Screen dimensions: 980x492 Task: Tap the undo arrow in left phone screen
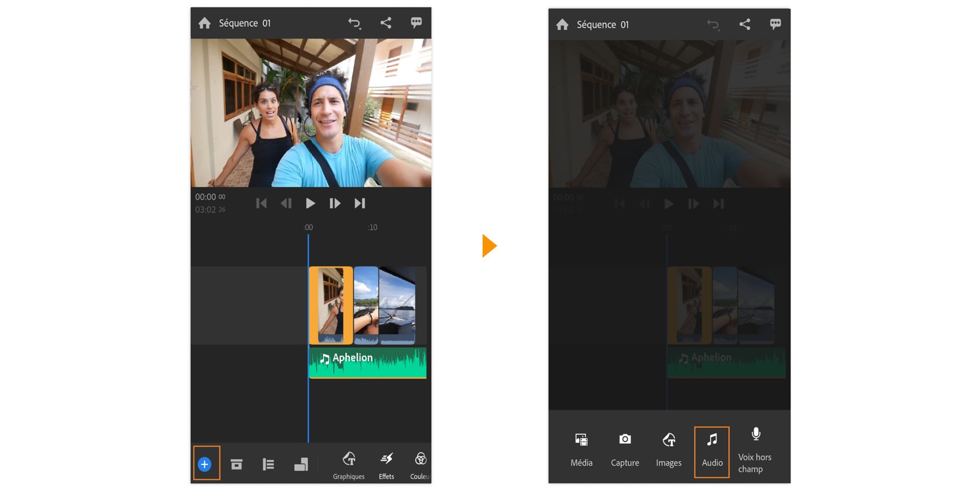355,23
